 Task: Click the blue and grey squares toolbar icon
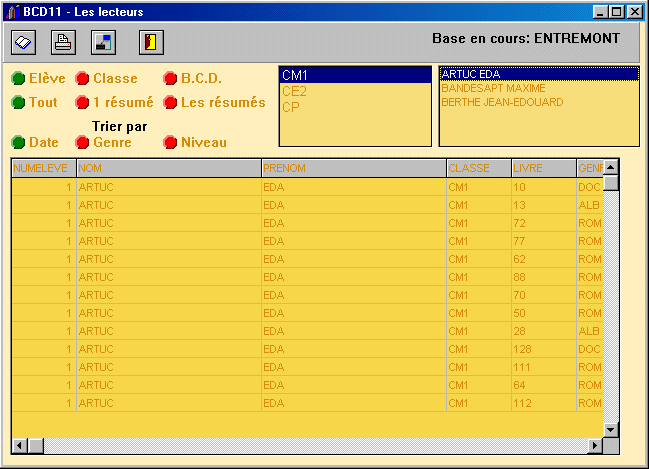(103, 42)
